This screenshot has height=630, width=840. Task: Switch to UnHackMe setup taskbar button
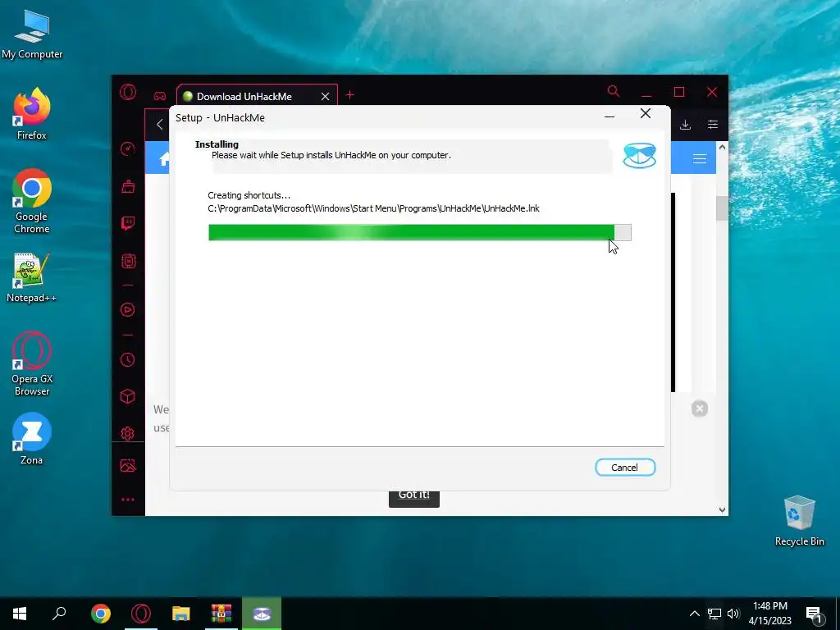tap(262, 614)
